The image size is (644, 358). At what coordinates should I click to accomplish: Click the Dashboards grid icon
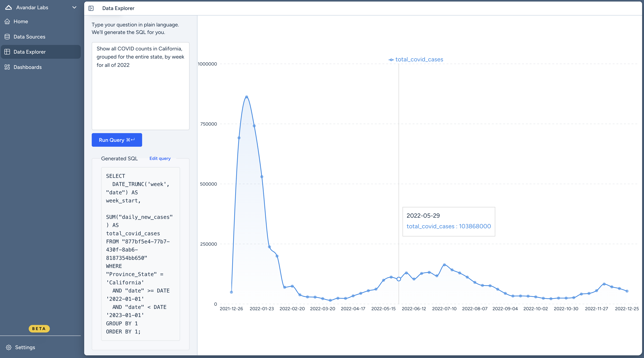pyautogui.click(x=7, y=67)
